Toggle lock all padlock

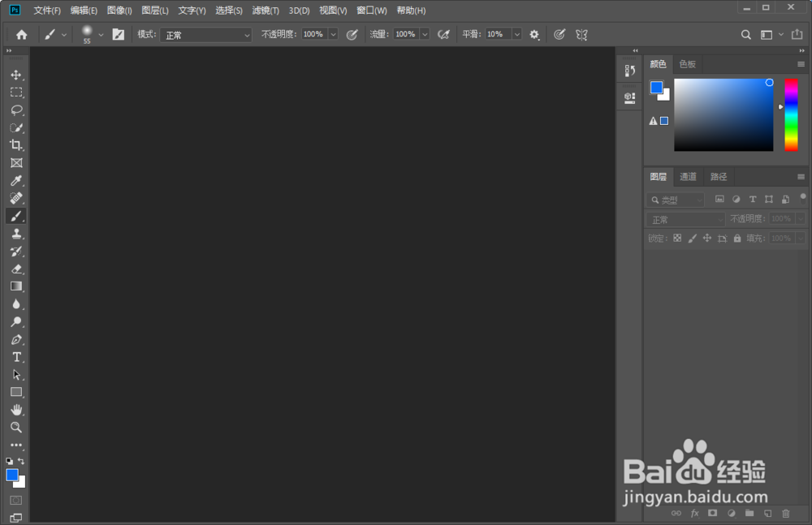click(737, 239)
